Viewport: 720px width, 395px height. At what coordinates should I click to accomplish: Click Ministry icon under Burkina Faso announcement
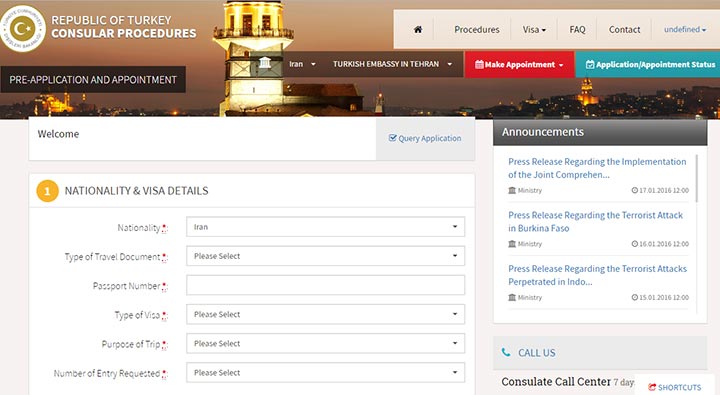512,244
